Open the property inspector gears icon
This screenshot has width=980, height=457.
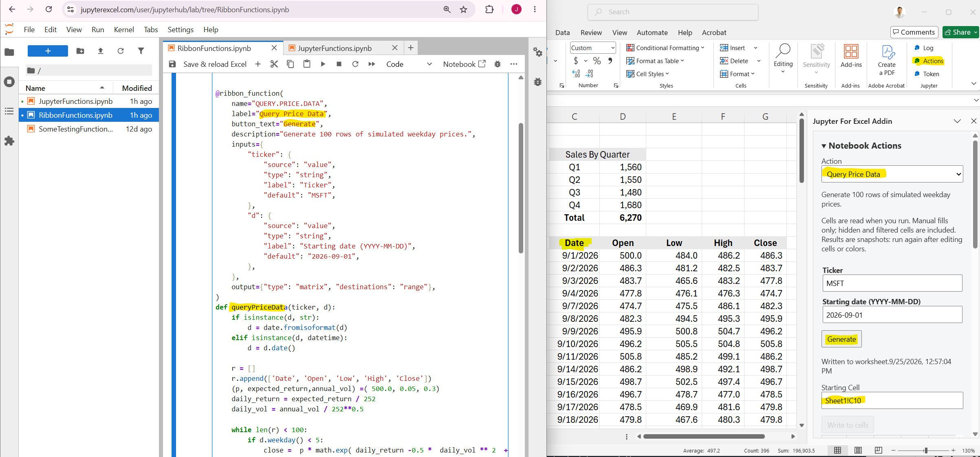(538, 52)
